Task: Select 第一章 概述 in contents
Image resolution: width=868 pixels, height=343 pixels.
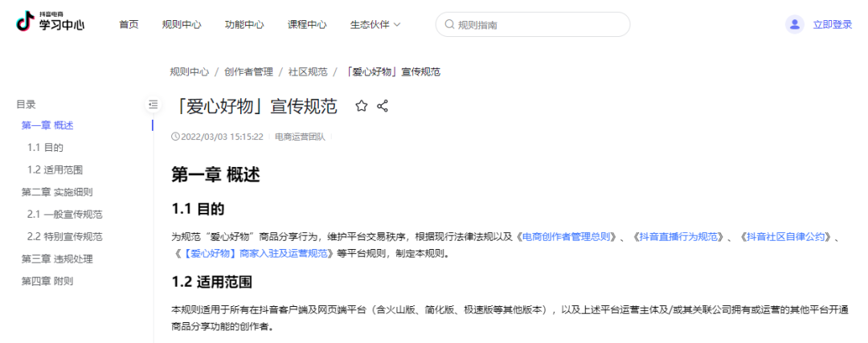Action: click(x=47, y=125)
